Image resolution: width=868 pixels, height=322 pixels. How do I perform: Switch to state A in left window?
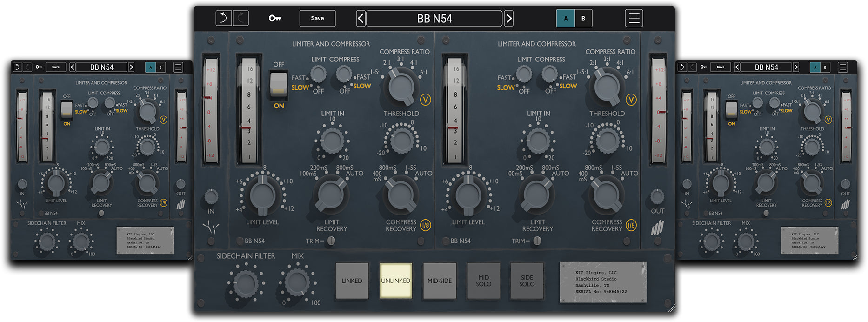(x=150, y=67)
